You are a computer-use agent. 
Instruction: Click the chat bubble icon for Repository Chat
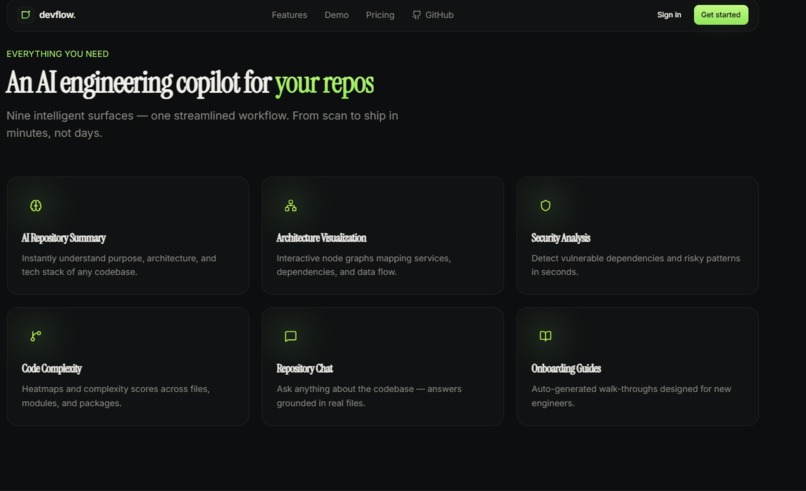point(290,336)
